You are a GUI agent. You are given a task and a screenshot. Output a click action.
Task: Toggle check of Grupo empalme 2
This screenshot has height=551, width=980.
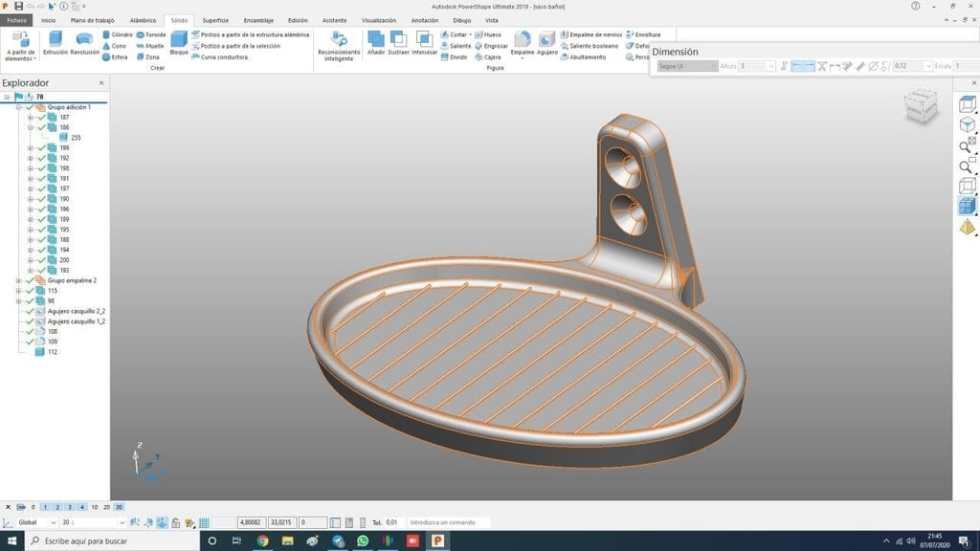pyautogui.click(x=30, y=280)
